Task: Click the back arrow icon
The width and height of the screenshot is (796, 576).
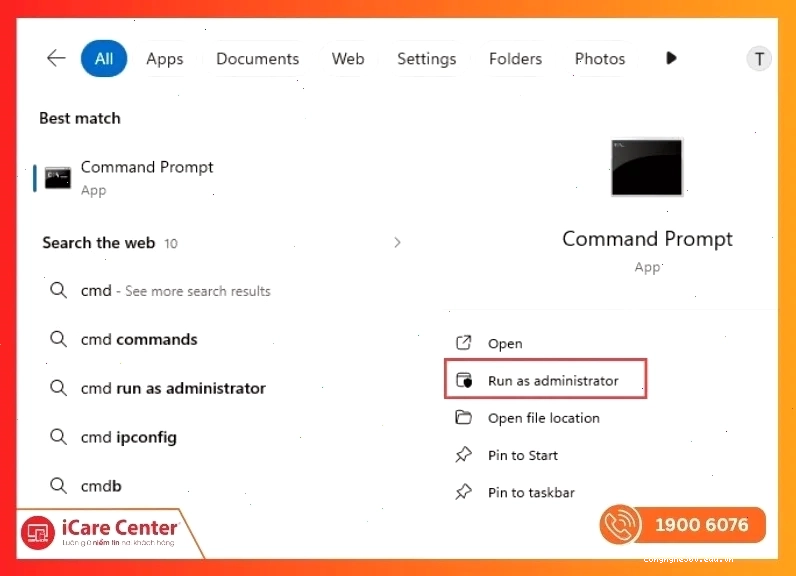Action: point(56,58)
